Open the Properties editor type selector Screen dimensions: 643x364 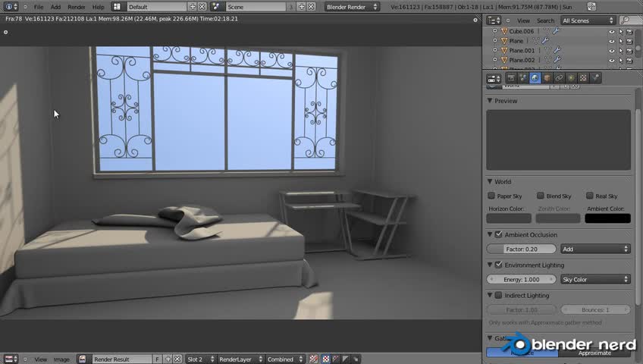tap(494, 78)
